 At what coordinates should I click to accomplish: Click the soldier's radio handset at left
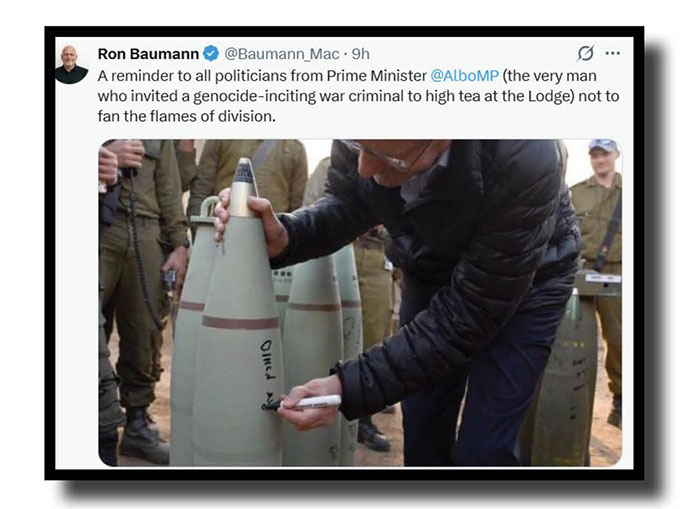170,279
